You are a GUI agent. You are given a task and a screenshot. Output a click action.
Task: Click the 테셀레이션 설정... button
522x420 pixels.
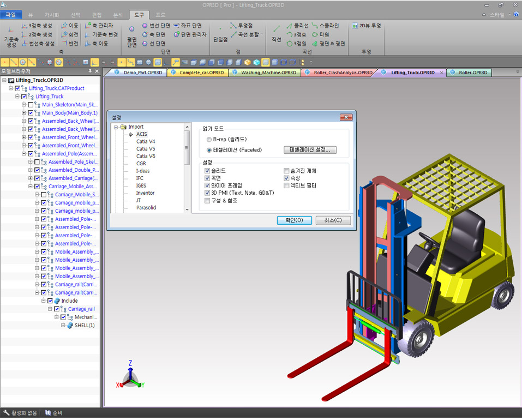pos(310,150)
